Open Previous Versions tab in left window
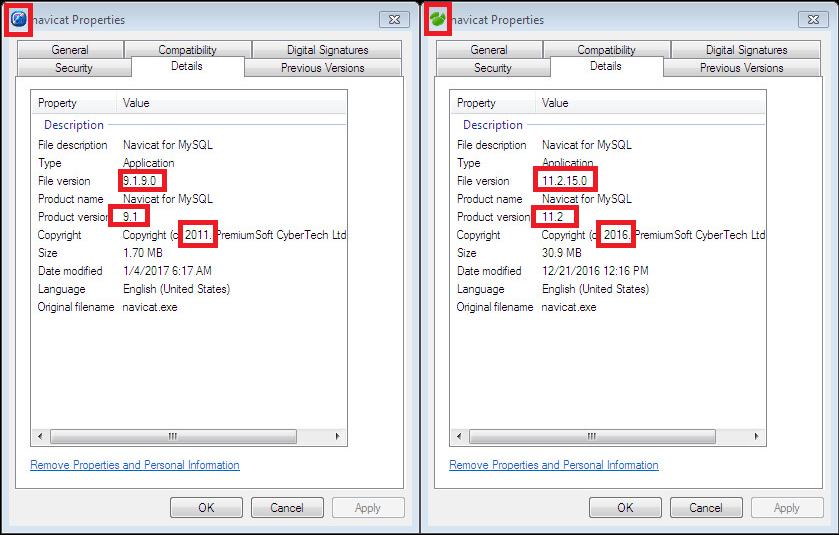 (x=323, y=68)
